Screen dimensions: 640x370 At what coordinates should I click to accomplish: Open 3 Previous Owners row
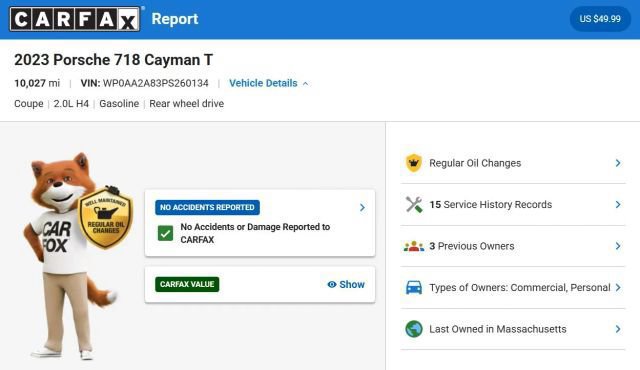[513, 246]
